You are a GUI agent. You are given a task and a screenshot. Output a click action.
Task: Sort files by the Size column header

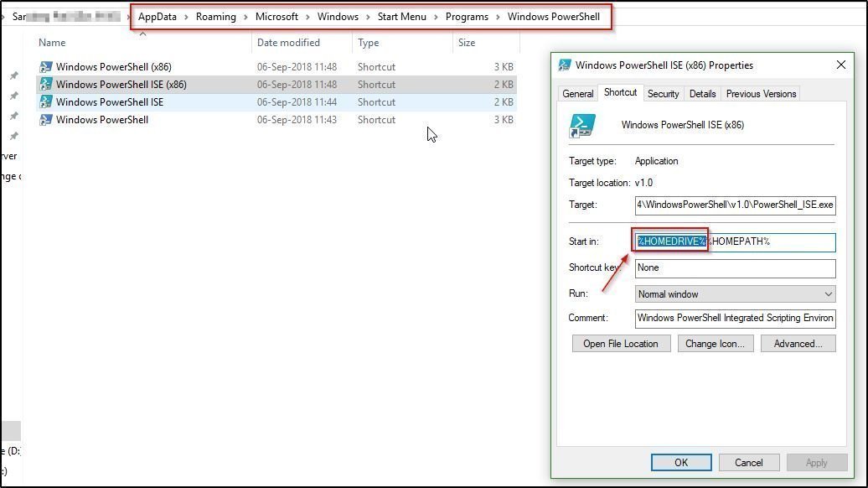(467, 43)
